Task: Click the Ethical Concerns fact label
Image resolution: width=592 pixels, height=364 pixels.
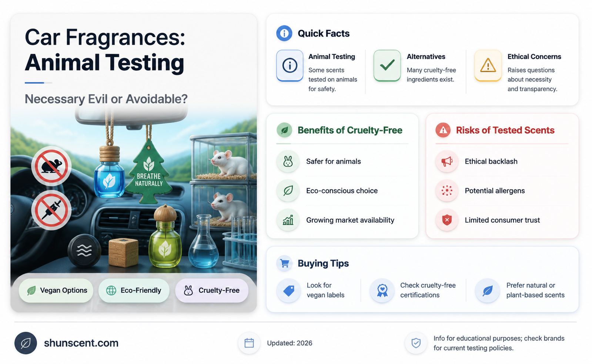Action: coord(534,57)
